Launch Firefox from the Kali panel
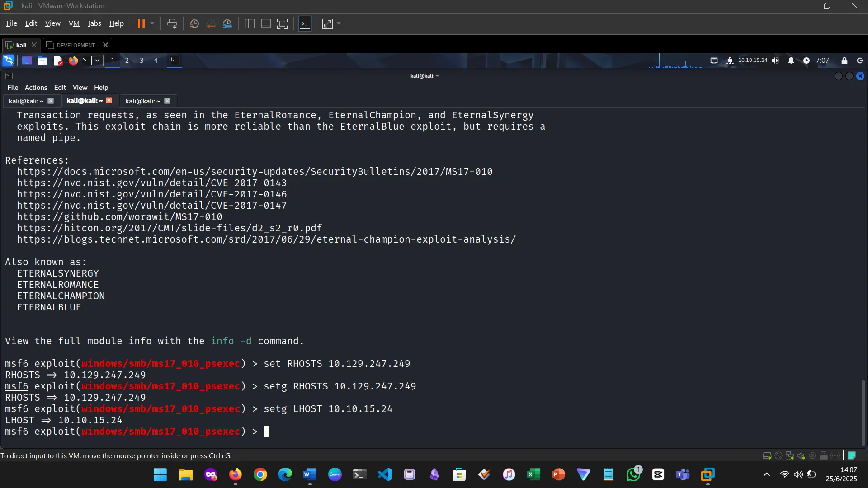The width and height of the screenshot is (868, 488). (x=73, y=61)
